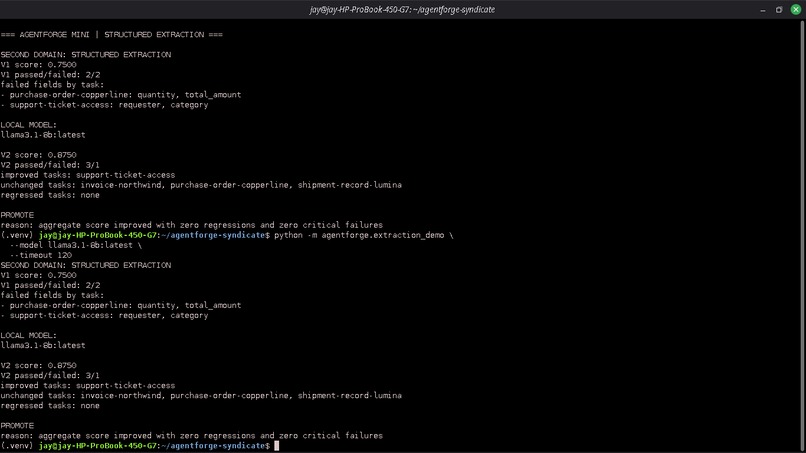Click 'SECOND DOMAIN' line just below '--timeout 120'
The image size is (806, 453).
coord(86,265)
